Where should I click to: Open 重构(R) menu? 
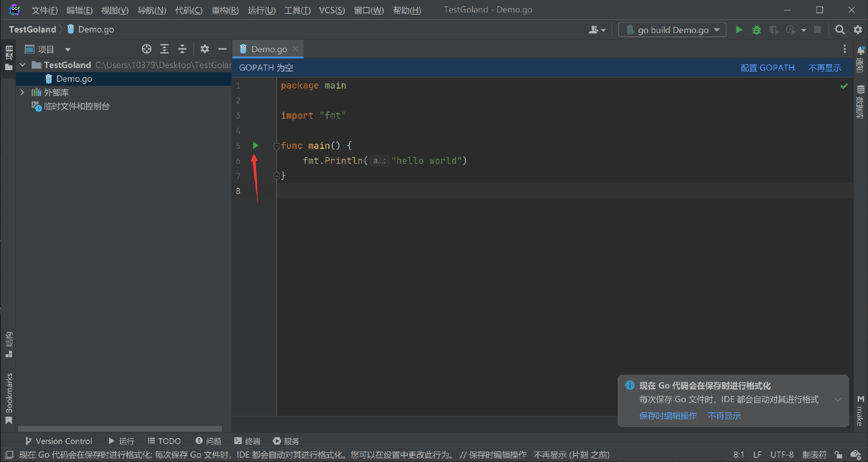[x=225, y=10]
